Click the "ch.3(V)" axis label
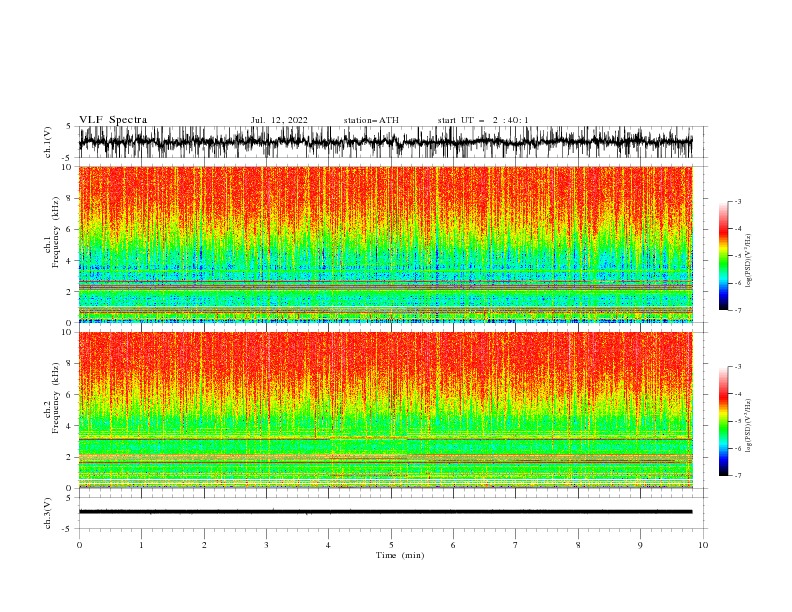This screenshot has height=612, width=792. [48, 513]
